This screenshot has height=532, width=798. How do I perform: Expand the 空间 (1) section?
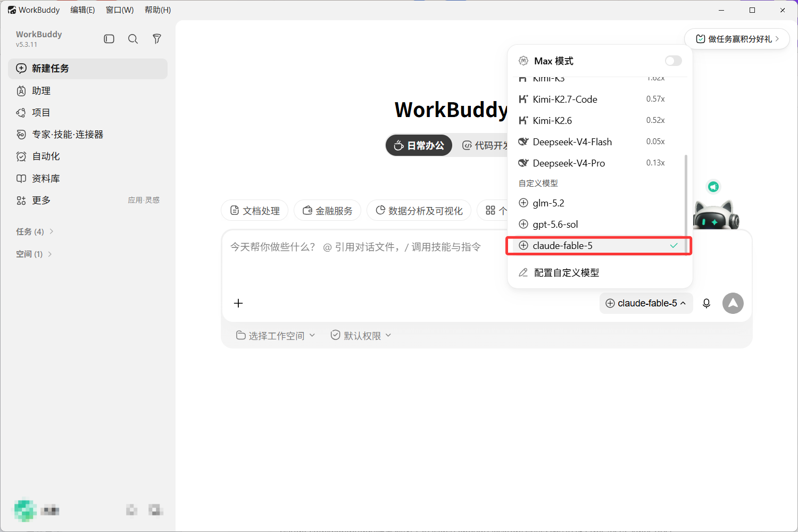pyautogui.click(x=34, y=254)
